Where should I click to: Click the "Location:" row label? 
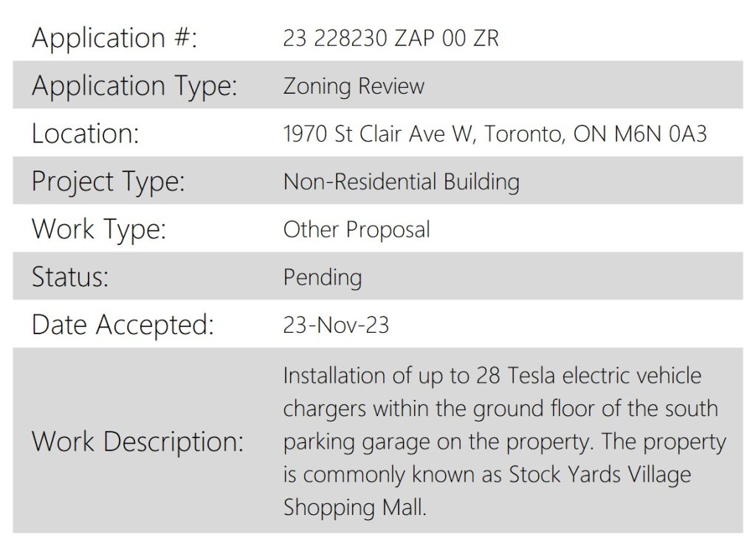tap(85, 134)
